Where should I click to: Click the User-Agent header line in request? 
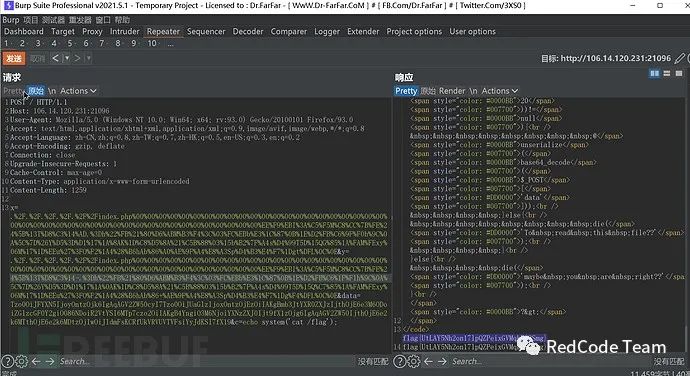181,120
